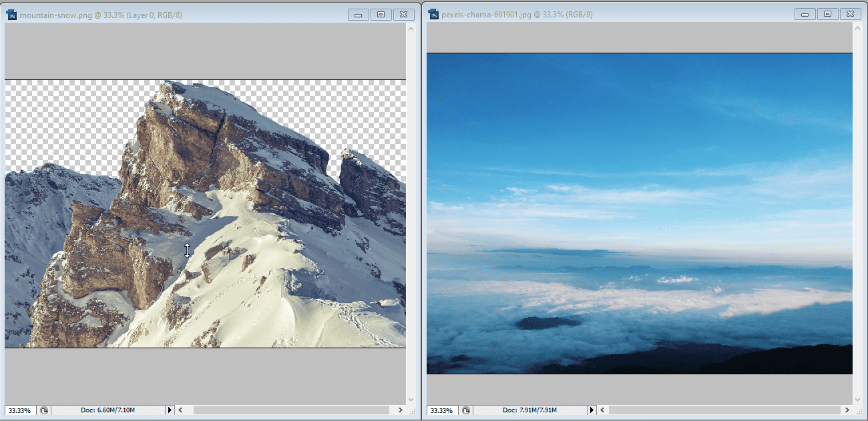Image resolution: width=868 pixels, height=421 pixels.
Task: Click the status icon beside mountain-snow.png zoom field
Action: pyautogui.click(x=44, y=410)
